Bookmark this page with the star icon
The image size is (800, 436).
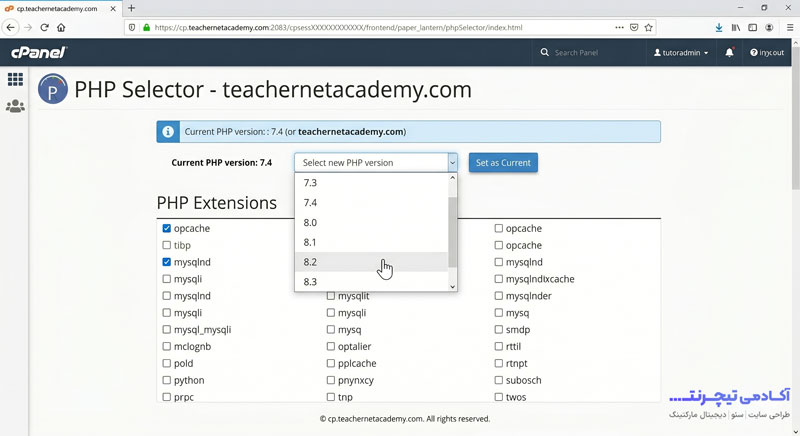(x=648, y=28)
